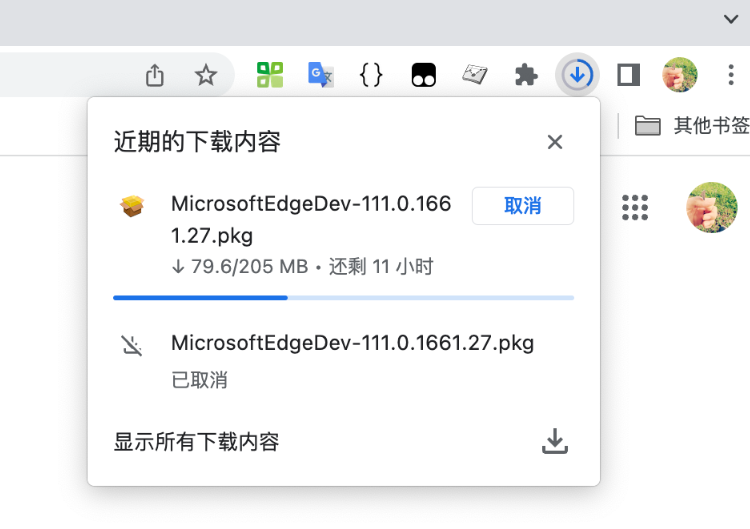
Task: Open the green QR code extension
Action: [x=270, y=75]
